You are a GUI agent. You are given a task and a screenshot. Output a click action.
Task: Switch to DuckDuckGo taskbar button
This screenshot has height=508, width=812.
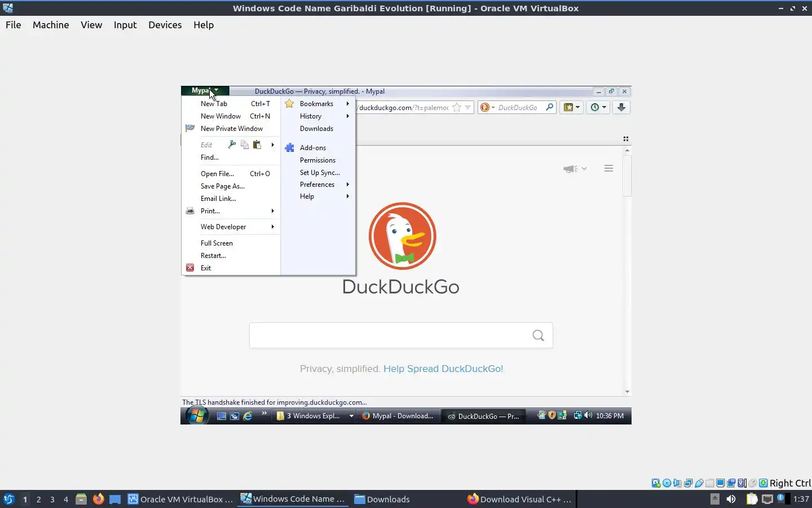tap(483, 416)
